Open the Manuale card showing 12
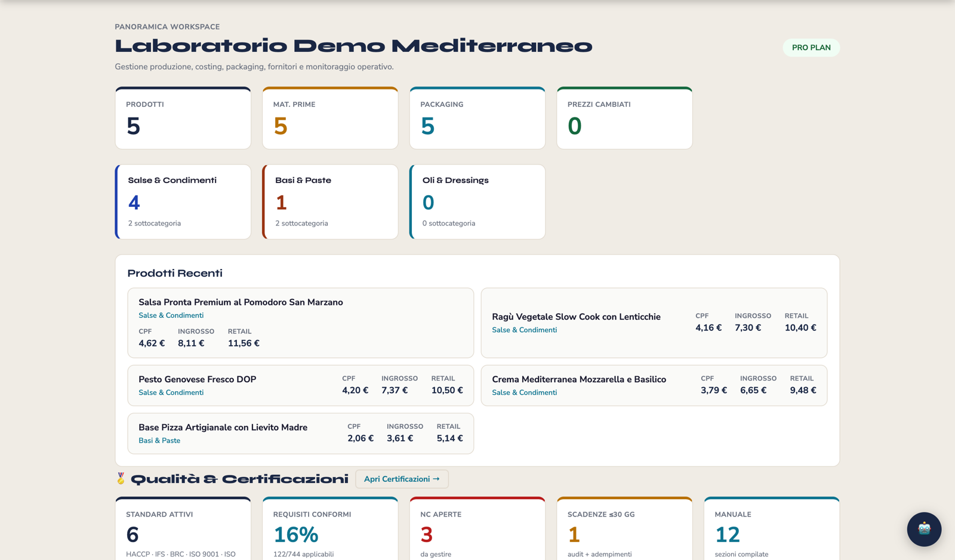This screenshot has width=955, height=560. click(x=772, y=528)
